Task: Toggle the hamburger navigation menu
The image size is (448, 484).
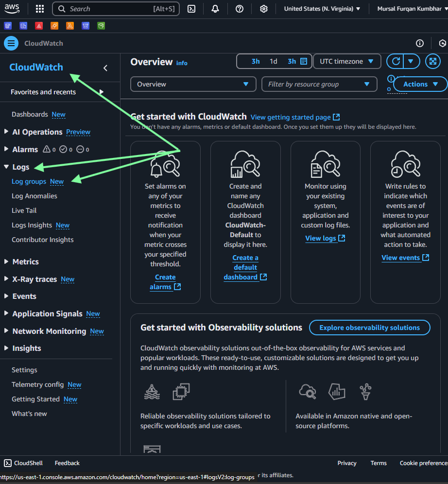Action: (x=11, y=43)
